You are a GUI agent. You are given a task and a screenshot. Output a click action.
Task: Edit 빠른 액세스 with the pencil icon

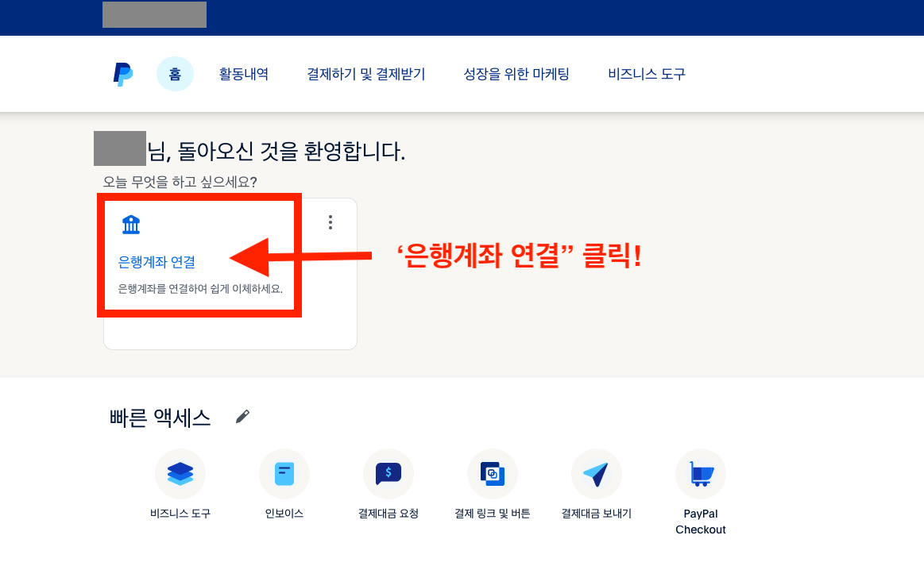(244, 415)
